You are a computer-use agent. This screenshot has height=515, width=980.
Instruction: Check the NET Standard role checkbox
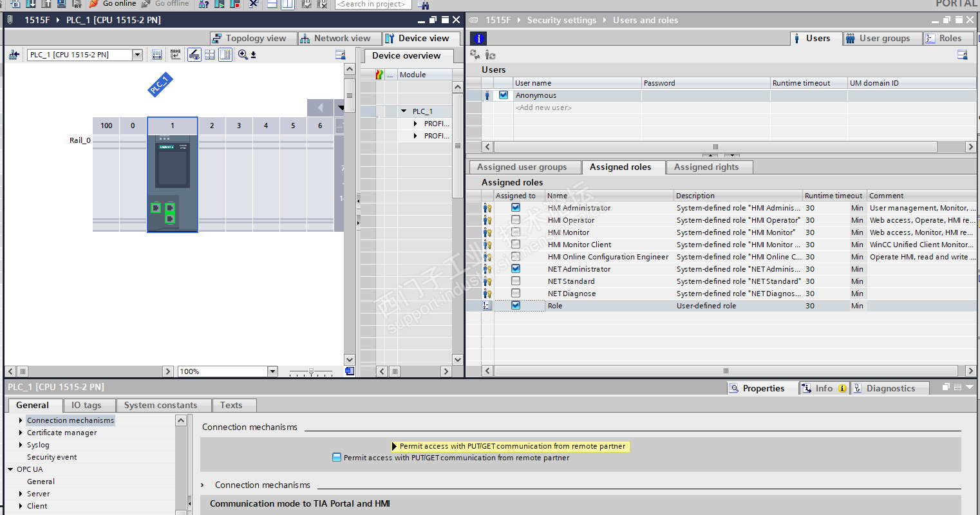516,281
